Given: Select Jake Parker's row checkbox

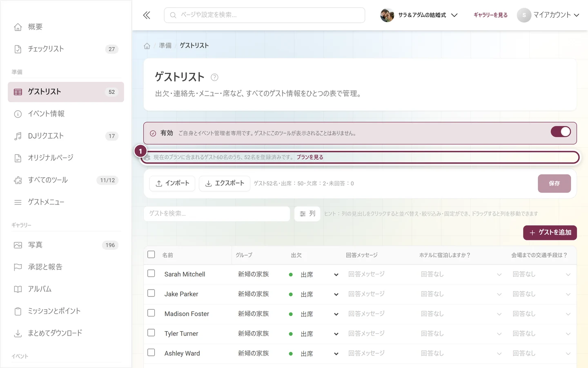Looking at the screenshot, I should (151, 293).
